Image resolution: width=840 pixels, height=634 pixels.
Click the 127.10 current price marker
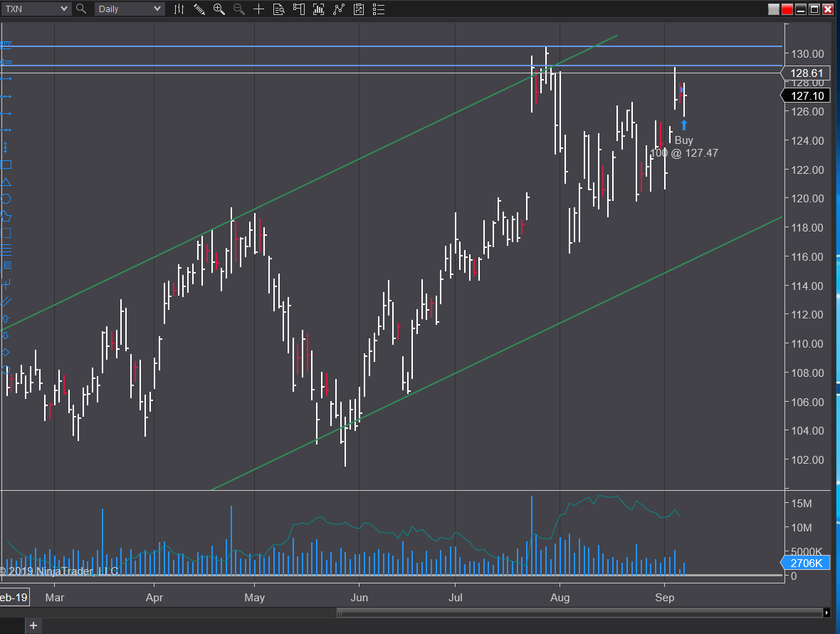pyautogui.click(x=807, y=95)
